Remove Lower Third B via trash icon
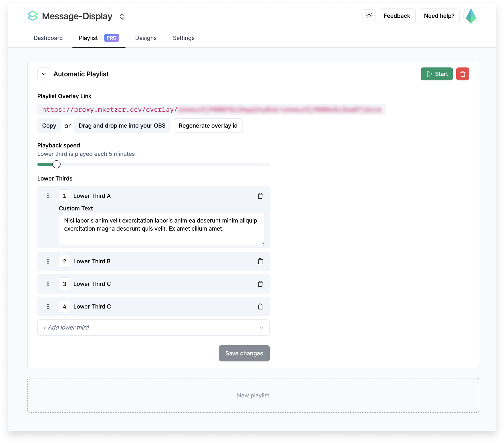 [x=260, y=261]
